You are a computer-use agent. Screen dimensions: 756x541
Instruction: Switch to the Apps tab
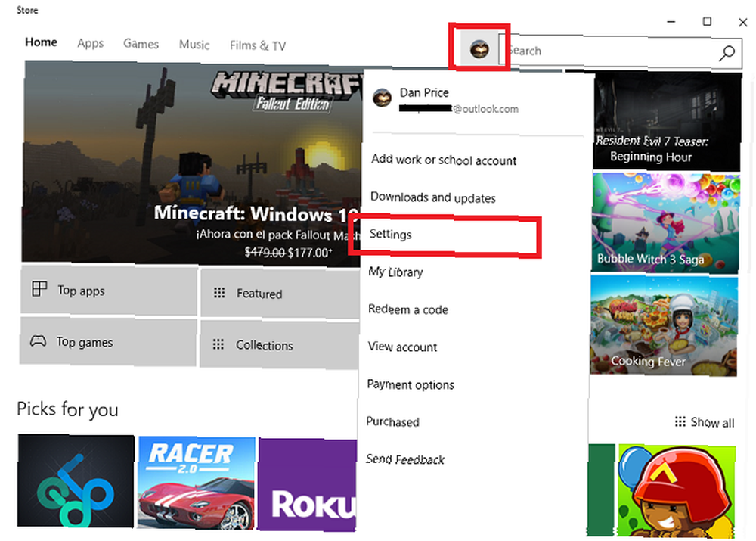[90, 43]
